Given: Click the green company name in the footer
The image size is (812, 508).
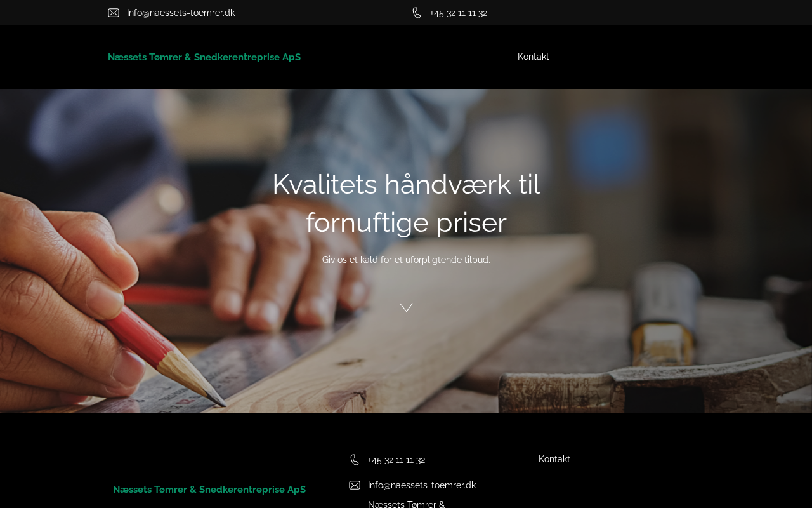Looking at the screenshot, I should (209, 490).
